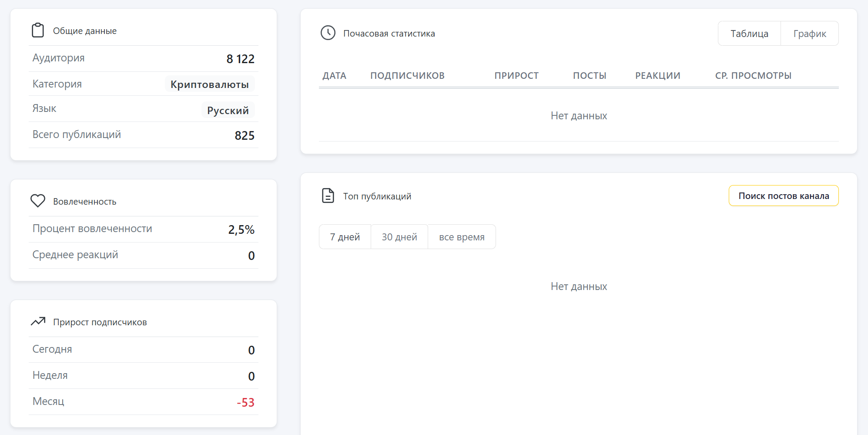Viewport: 868px width, 435px height.
Task: Click the Криптовалюты category tag
Action: tap(210, 84)
